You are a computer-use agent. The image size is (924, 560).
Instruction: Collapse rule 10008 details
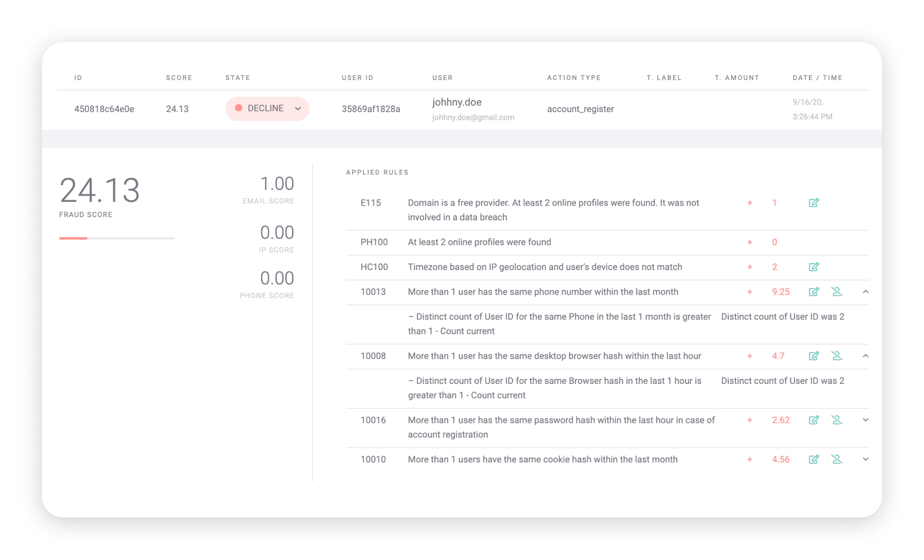pyautogui.click(x=865, y=356)
